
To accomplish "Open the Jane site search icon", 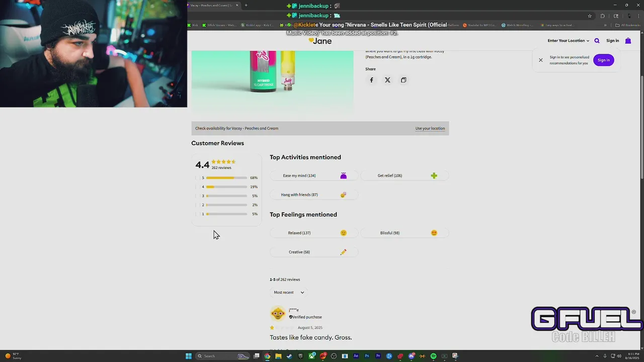I will click(x=597, y=41).
